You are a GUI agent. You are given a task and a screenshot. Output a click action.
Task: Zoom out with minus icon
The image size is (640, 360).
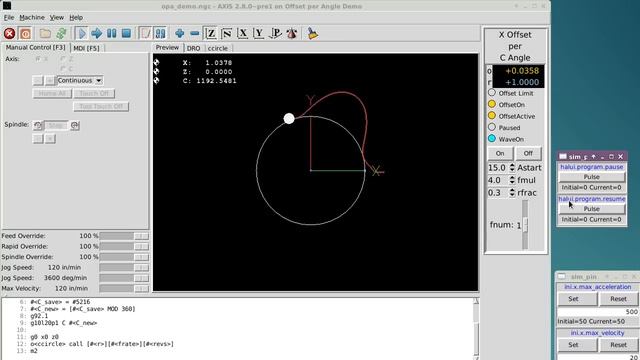[x=195, y=33]
